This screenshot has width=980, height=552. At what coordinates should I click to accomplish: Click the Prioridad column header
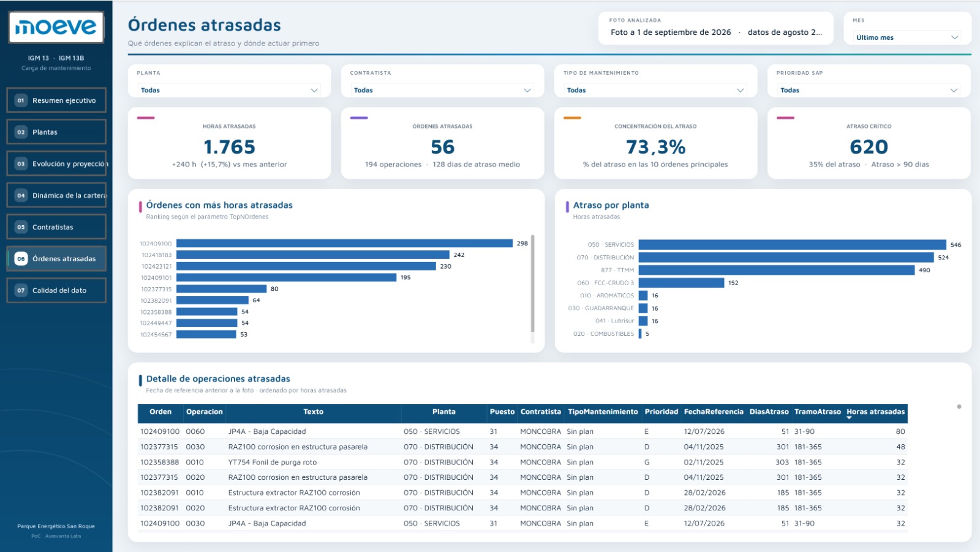coord(661,412)
